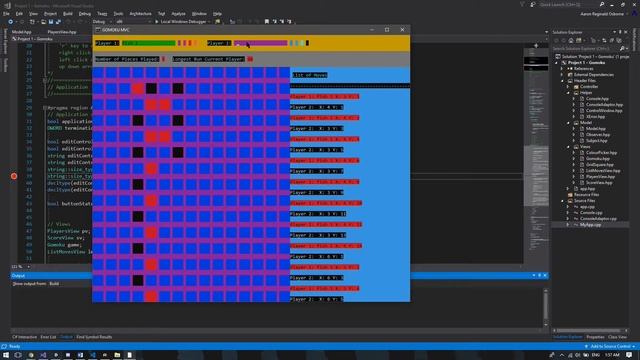Select ConsoleAdapter.cpp in Source Files

[x=598, y=219]
